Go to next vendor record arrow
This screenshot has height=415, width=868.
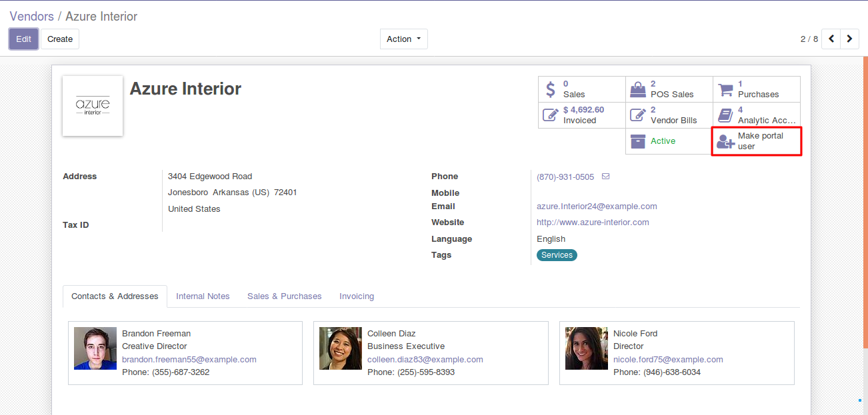[x=849, y=39]
